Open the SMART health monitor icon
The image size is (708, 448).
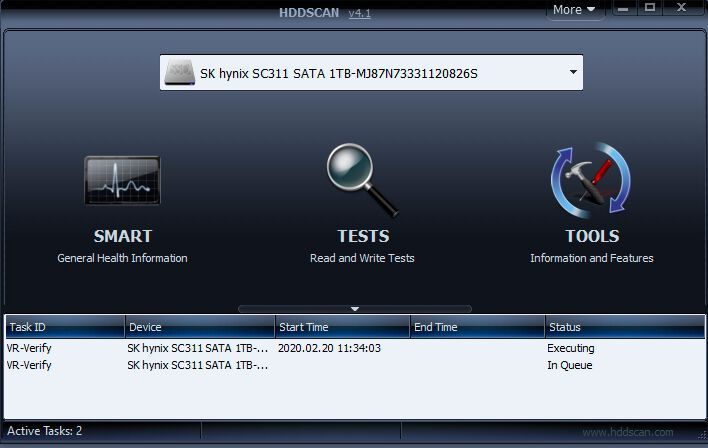click(x=122, y=181)
